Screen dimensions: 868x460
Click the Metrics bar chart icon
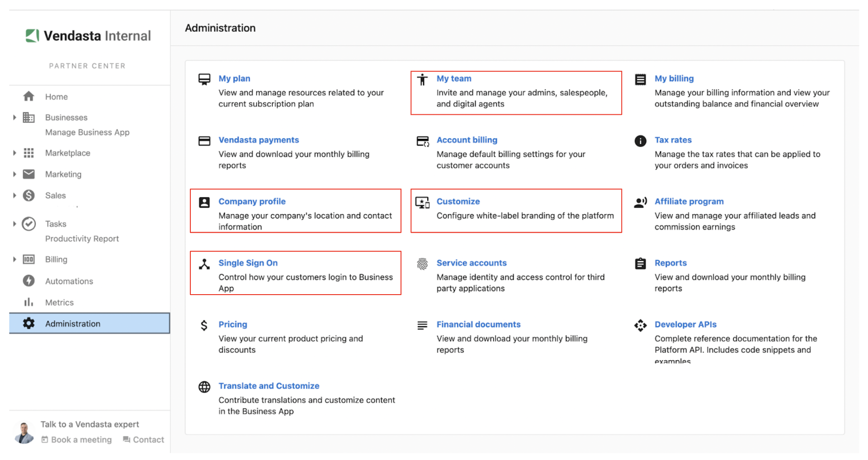coord(29,302)
